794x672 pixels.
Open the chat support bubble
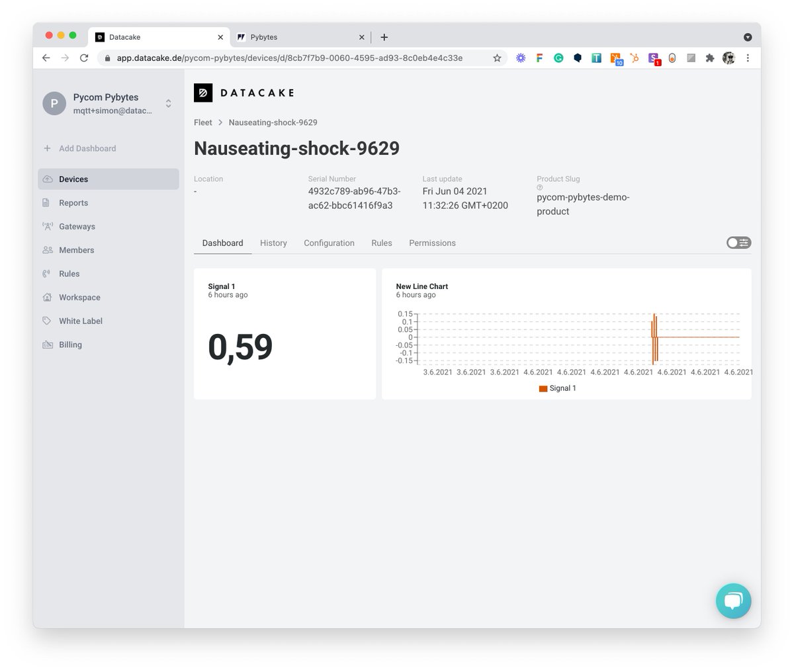point(733,601)
